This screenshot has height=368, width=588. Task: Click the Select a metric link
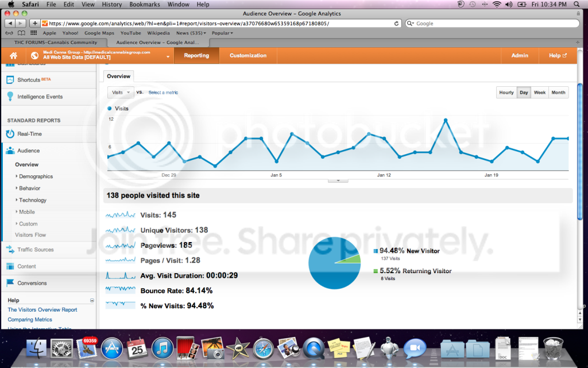(x=163, y=93)
